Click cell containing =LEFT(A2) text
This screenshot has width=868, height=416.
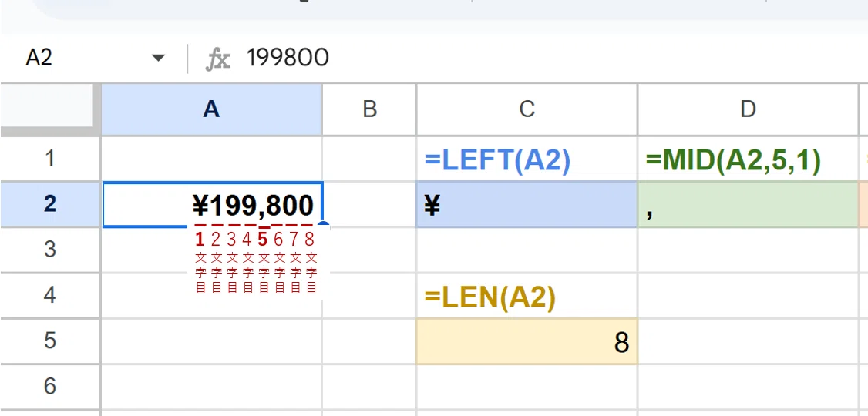point(527,159)
